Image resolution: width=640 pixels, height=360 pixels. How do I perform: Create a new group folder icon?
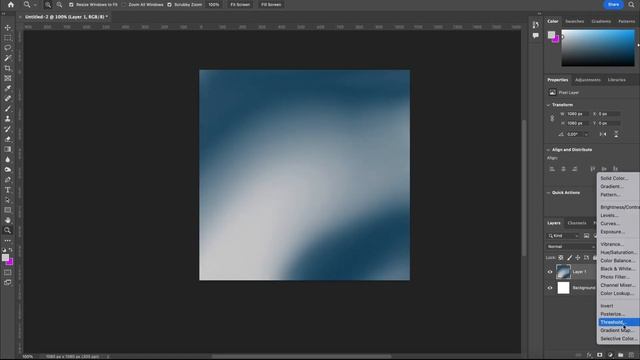(621, 355)
